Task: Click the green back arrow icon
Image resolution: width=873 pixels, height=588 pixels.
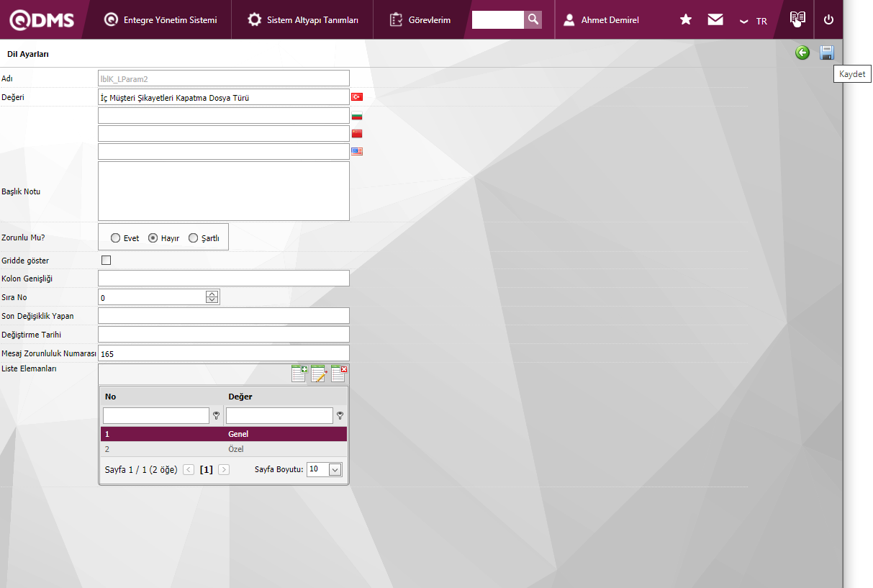Action: pyautogui.click(x=802, y=53)
